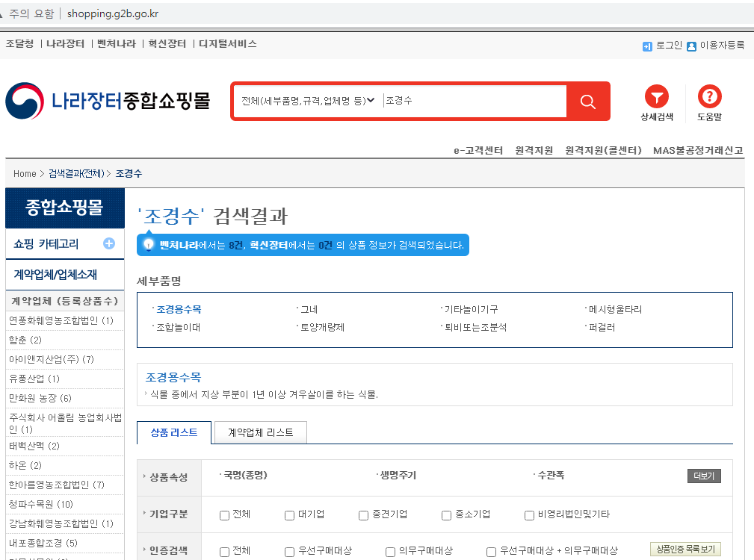This screenshot has width=754, height=560.
Task: Filter by 한아름영농조합법인 (7)
Action: [x=57, y=485]
